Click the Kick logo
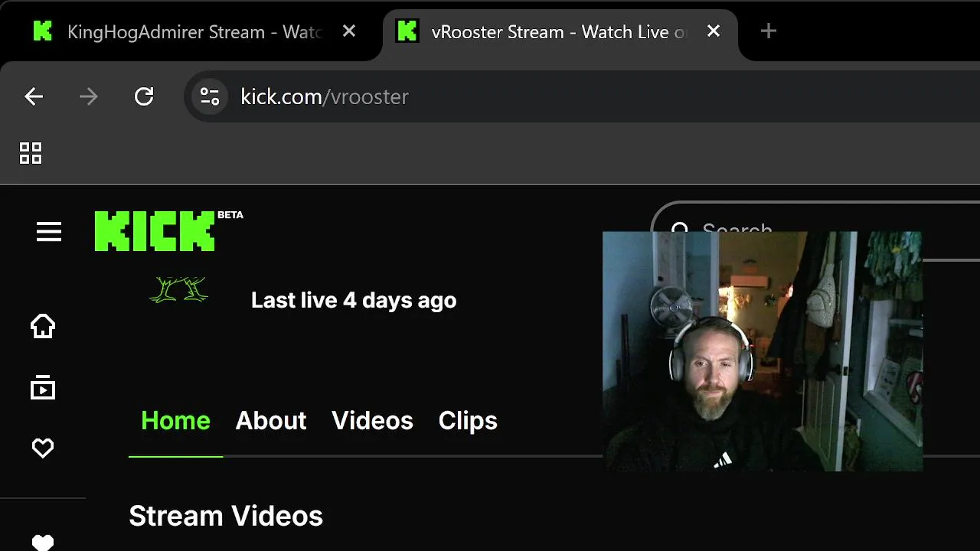 click(x=155, y=231)
